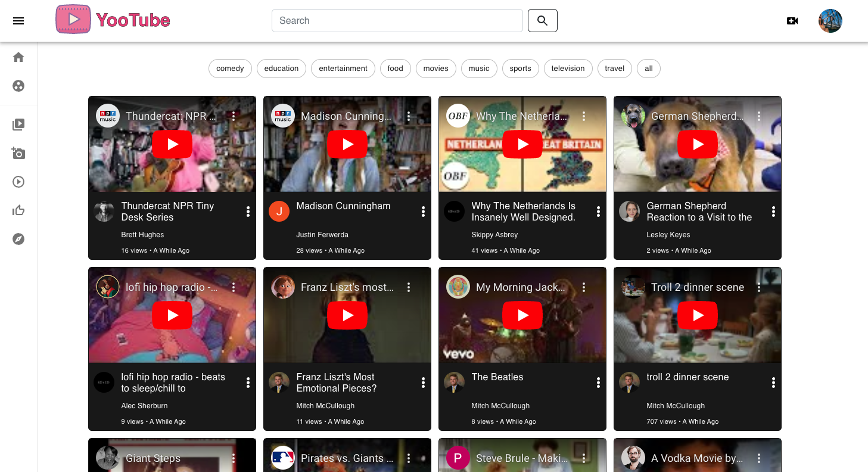Open three-dot menu on troll 2 dinner scene card
This screenshot has width=868, height=472.
[x=773, y=383]
